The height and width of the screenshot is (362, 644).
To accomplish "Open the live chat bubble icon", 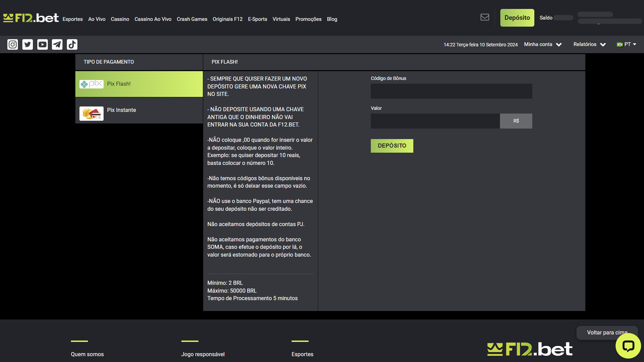I will point(628,346).
